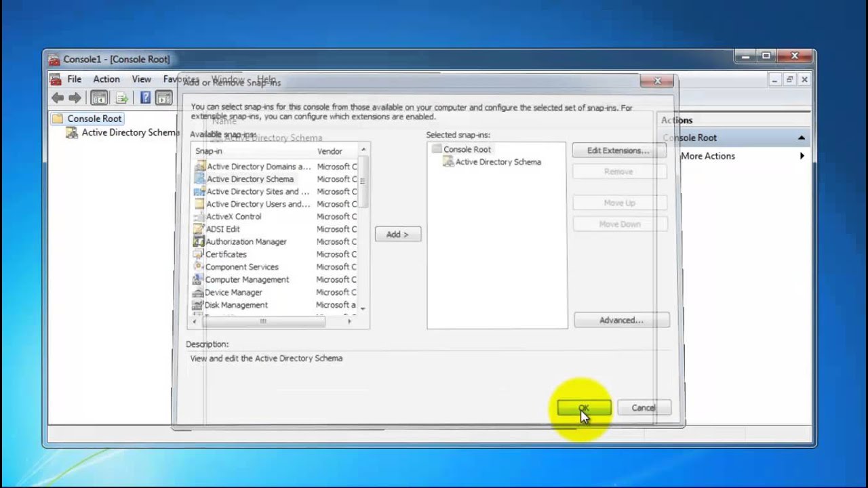The image size is (868, 488).
Task: Open the File menu
Action: click(x=74, y=79)
